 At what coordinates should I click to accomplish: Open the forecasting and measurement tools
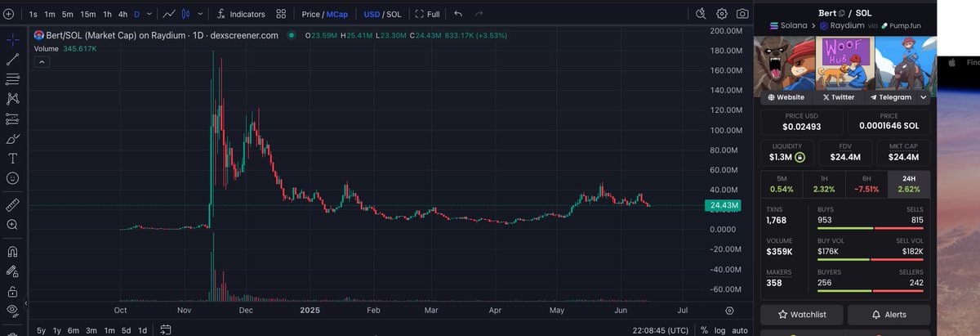12,119
